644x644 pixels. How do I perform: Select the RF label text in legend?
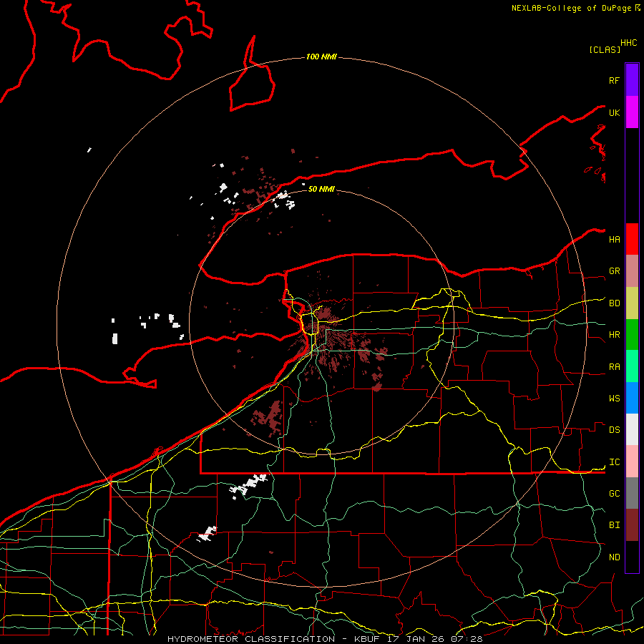(614, 81)
